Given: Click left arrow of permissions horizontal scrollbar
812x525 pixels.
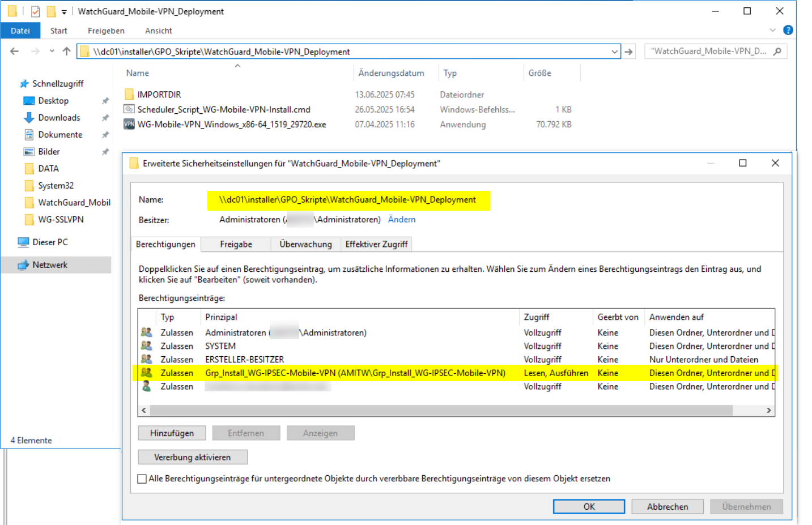Looking at the screenshot, I should (x=144, y=411).
